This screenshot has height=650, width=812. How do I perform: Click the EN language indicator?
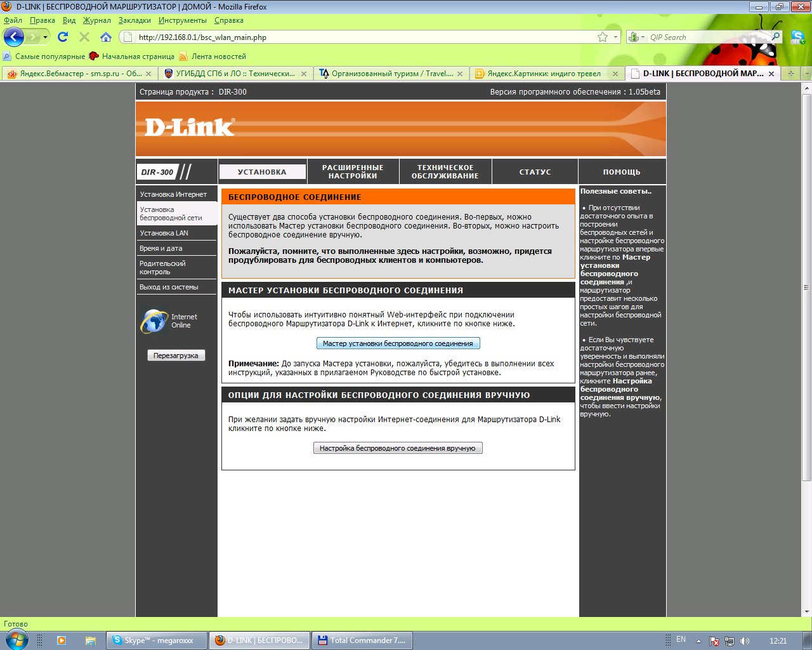(x=681, y=640)
